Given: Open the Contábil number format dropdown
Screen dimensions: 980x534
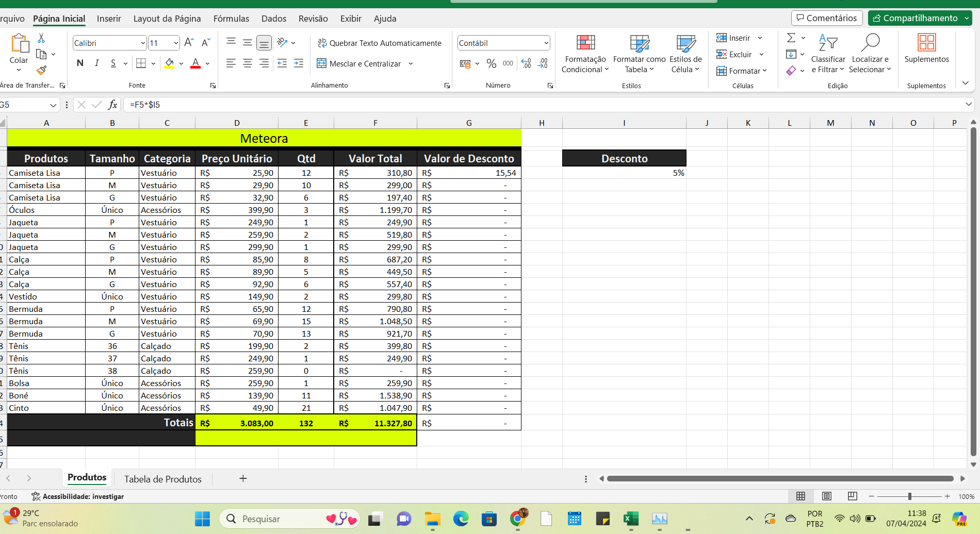Looking at the screenshot, I should click(546, 43).
